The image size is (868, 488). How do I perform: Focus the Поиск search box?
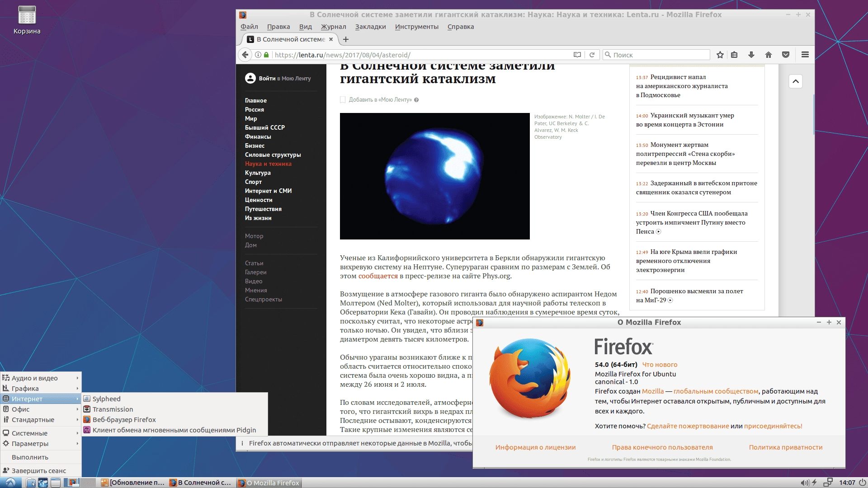[x=656, y=55]
